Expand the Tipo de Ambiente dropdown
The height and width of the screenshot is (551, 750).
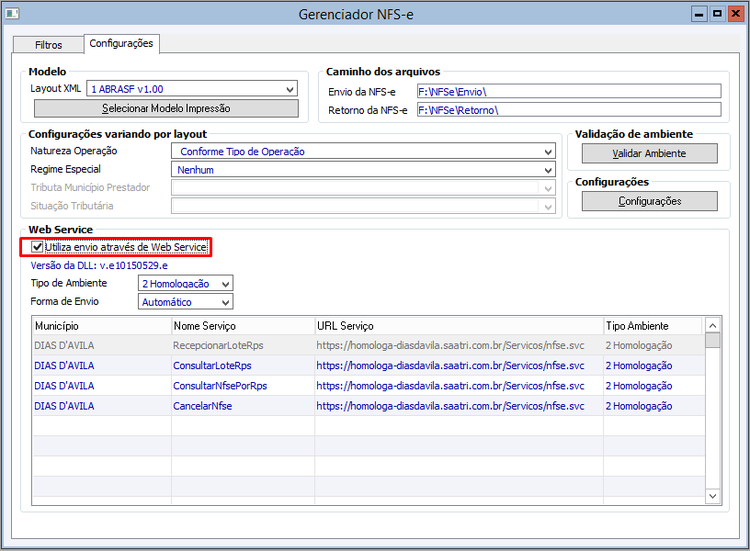(226, 284)
